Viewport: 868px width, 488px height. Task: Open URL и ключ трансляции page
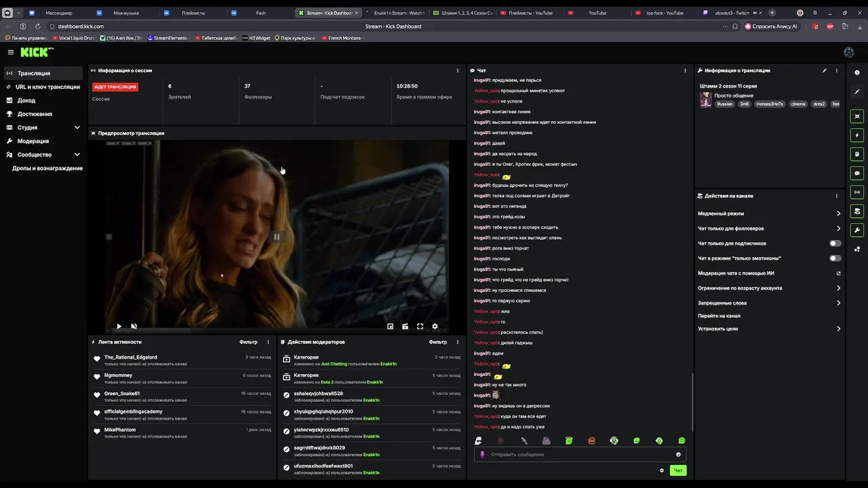click(44, 87)
